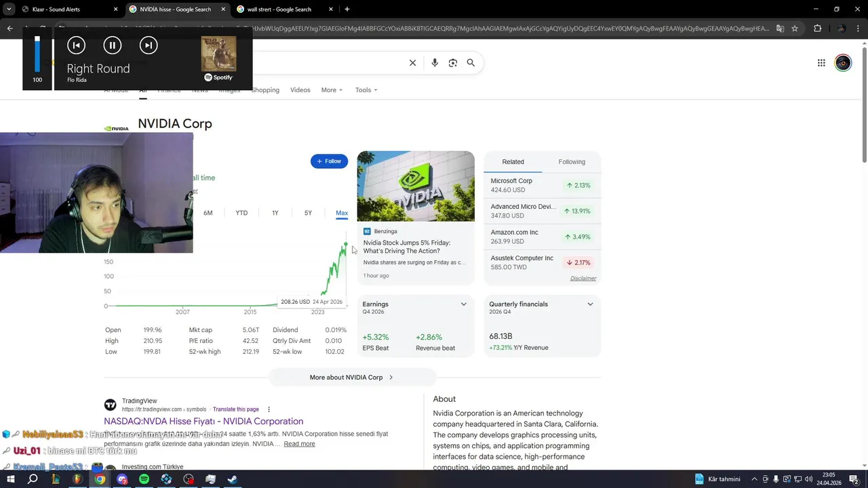
Task: Click More about NVIDIA Corp
Action: [x=351, y=378]
